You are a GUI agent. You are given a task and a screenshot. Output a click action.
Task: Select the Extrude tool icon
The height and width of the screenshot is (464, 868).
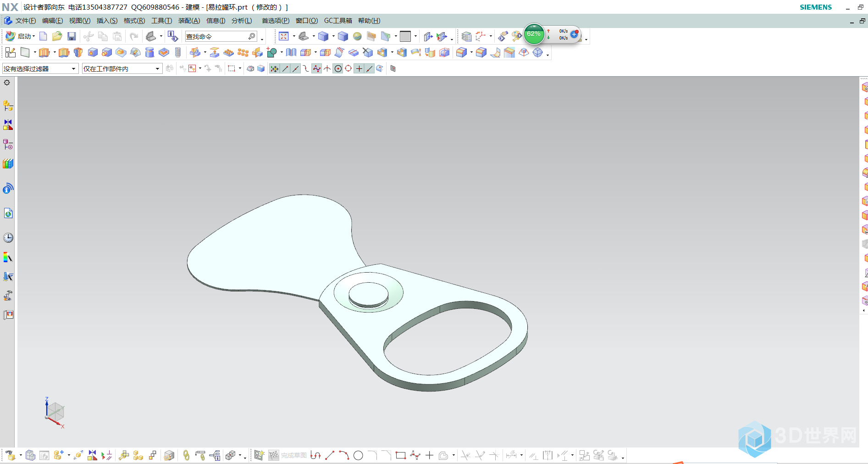44,52
